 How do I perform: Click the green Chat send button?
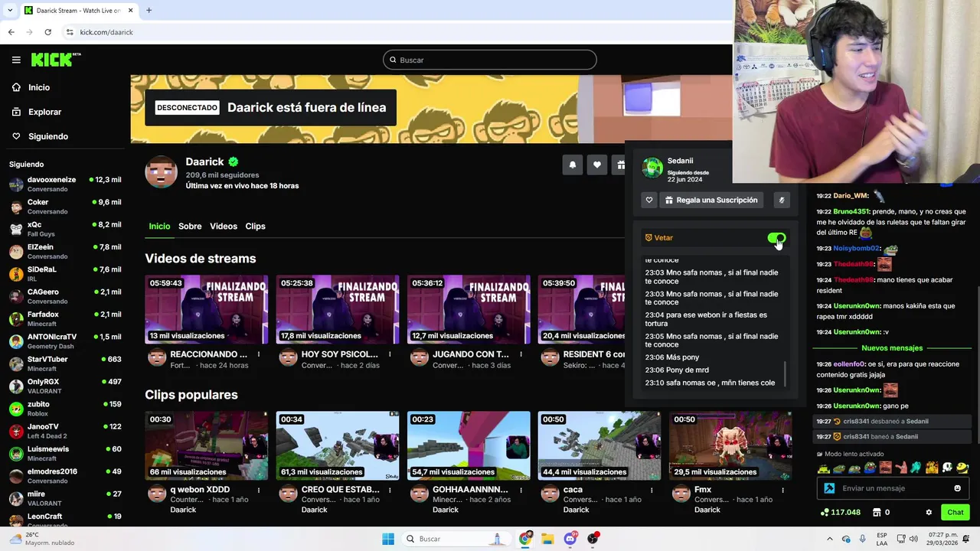(955, 512)
